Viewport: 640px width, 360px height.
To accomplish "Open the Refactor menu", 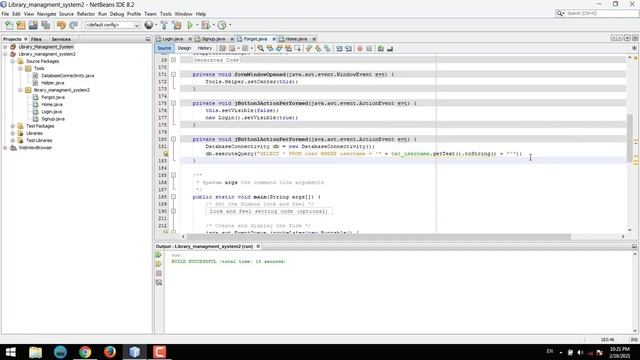I will (x=86, y=14).
